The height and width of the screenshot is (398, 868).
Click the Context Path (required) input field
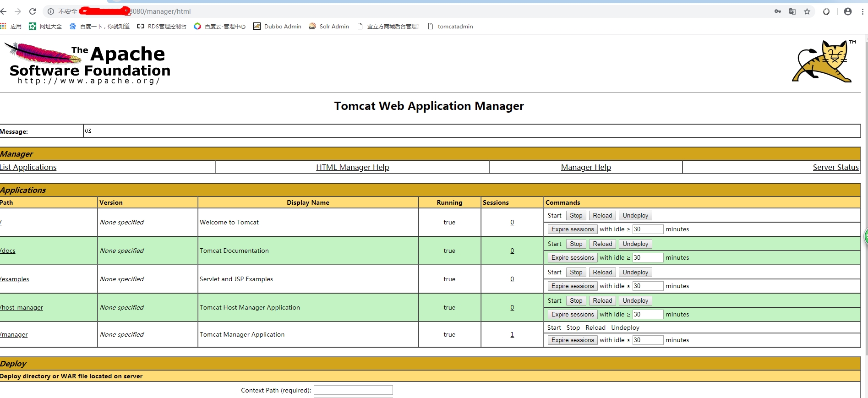pos(353,390)
